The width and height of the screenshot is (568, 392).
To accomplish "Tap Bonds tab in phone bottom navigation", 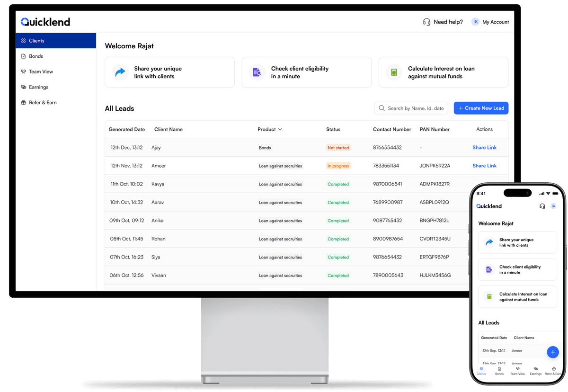I will click(x=499, y=371).
